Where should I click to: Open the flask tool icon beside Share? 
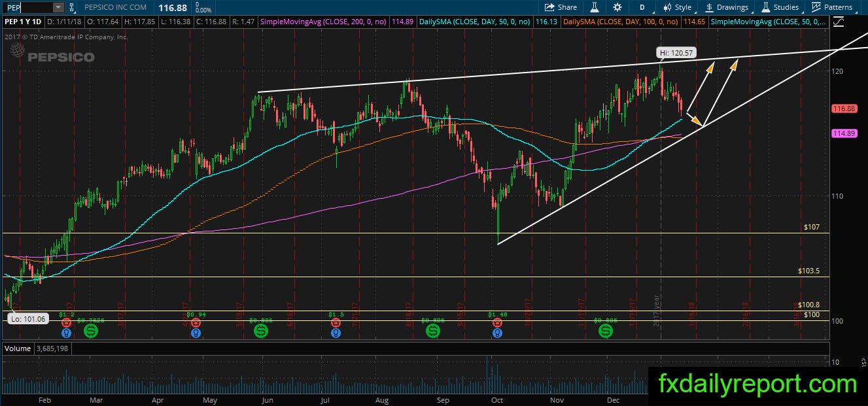tap(595, 7)
